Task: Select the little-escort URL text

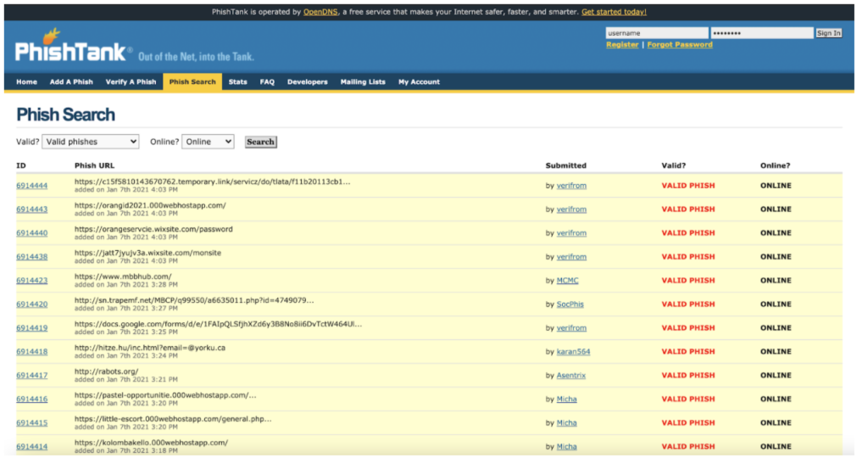Action: [x=173, y=420]
